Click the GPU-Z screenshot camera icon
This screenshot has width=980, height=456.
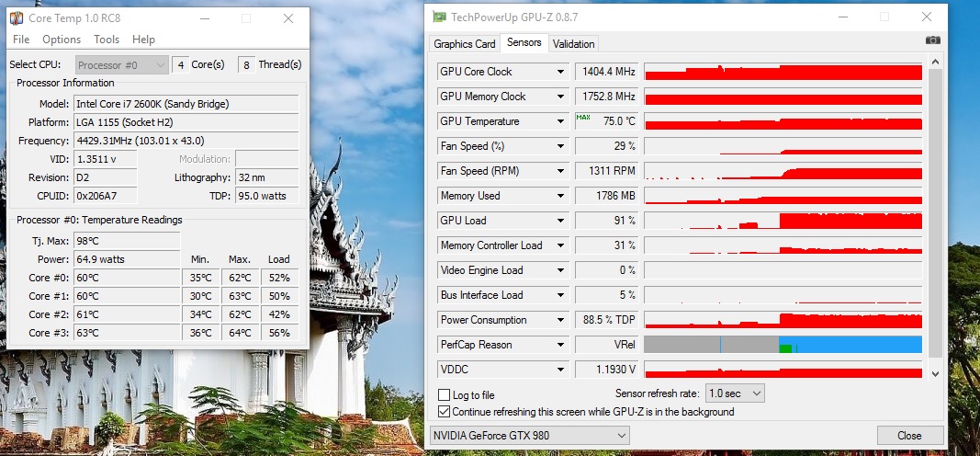pyautogui.click(x=932, y=40)
